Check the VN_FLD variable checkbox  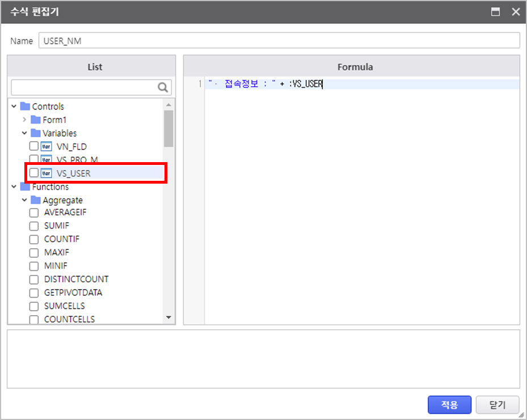(x=33, y=146)
